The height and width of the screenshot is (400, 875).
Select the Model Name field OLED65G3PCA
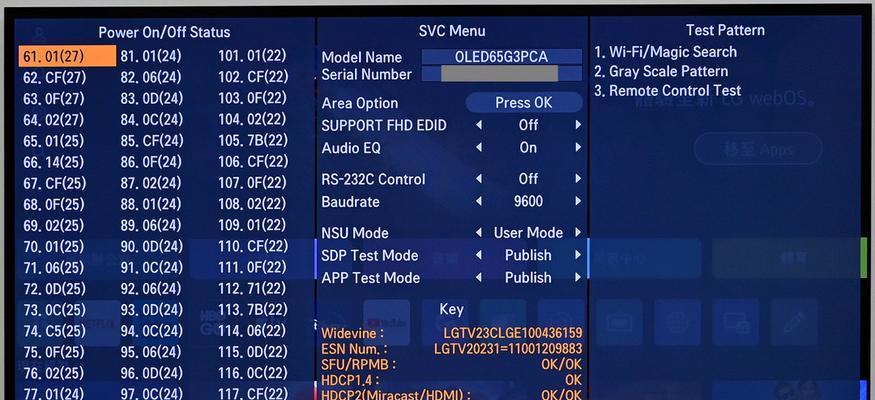pos(502,57)
